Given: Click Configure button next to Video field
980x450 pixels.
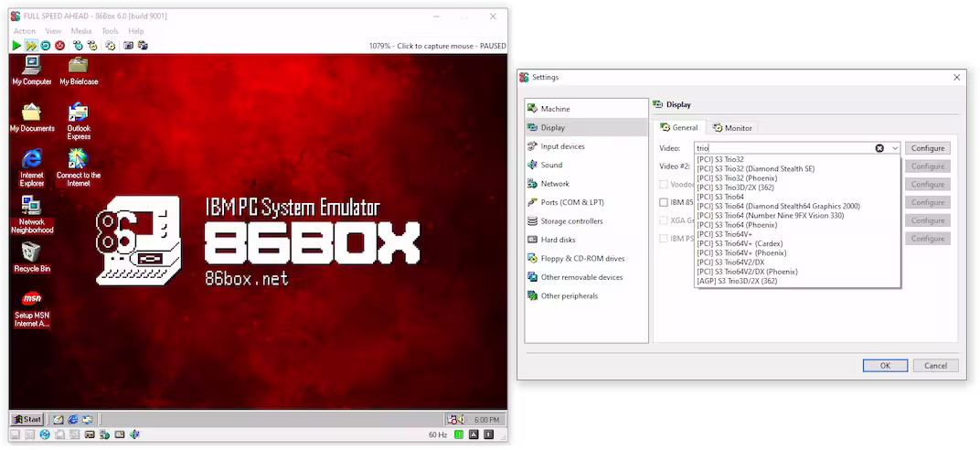Looking at the screenshot, I should (928, 148).
